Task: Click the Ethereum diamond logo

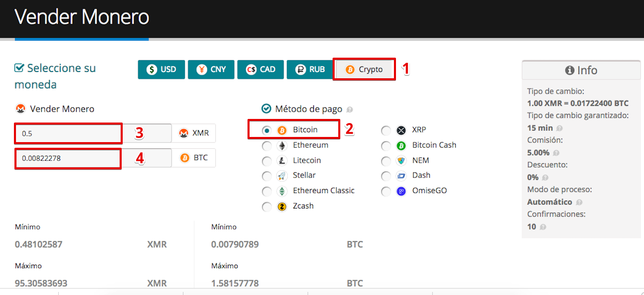Action: point(282,146)
